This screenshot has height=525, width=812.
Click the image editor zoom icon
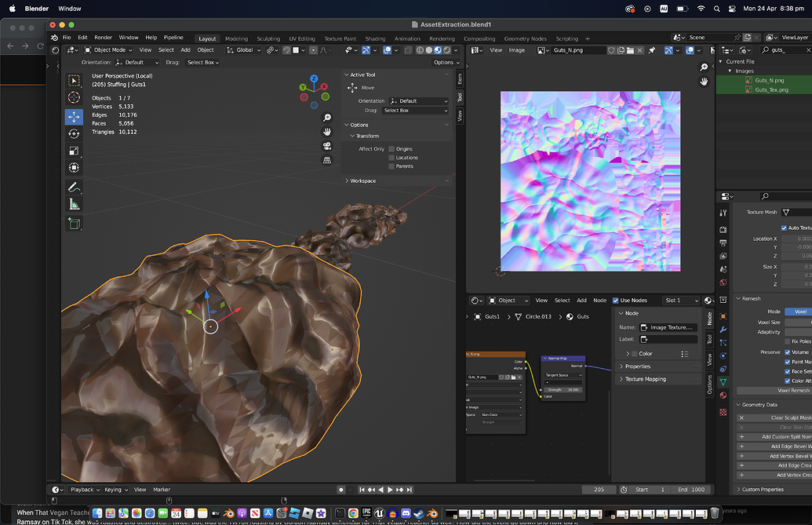(704, 67)
